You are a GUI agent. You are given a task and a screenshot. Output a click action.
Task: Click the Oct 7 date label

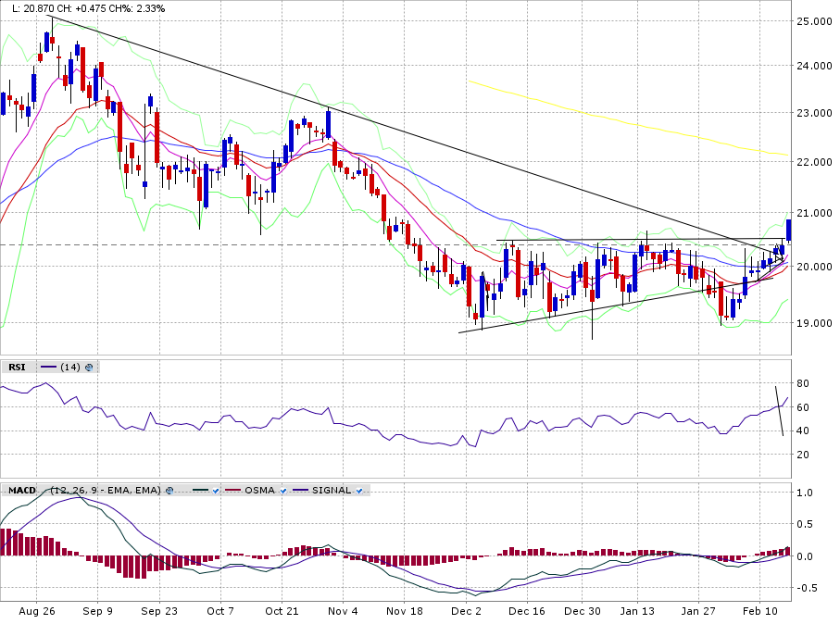click(220, 611)
